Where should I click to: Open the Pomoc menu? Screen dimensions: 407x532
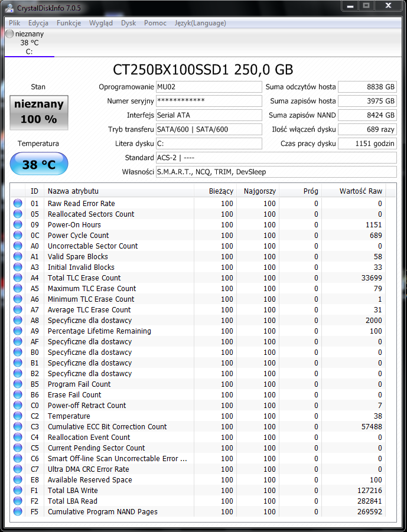pos(155,23)
